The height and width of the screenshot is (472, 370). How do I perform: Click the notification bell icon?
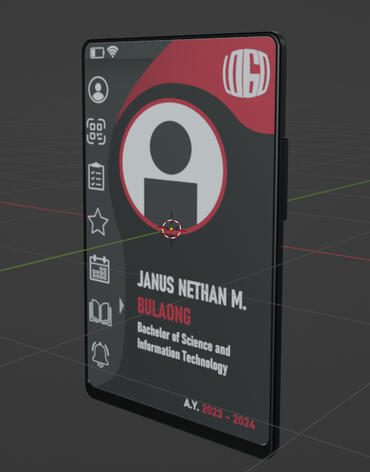pos(101,354)
